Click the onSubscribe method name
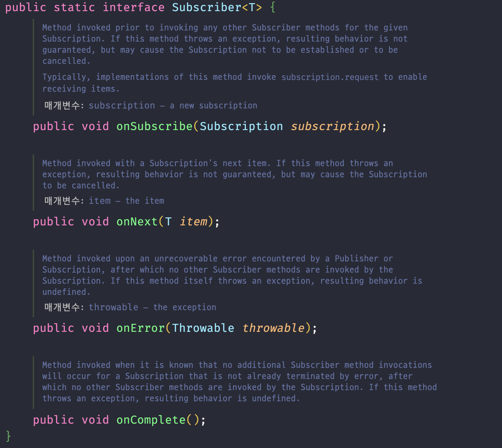Image resolution: width=502 pixels, height=448 pixels. 155,126
